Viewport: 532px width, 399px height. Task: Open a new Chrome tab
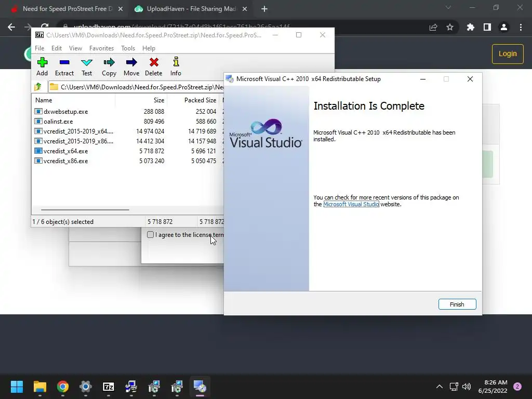coord(264,9)
